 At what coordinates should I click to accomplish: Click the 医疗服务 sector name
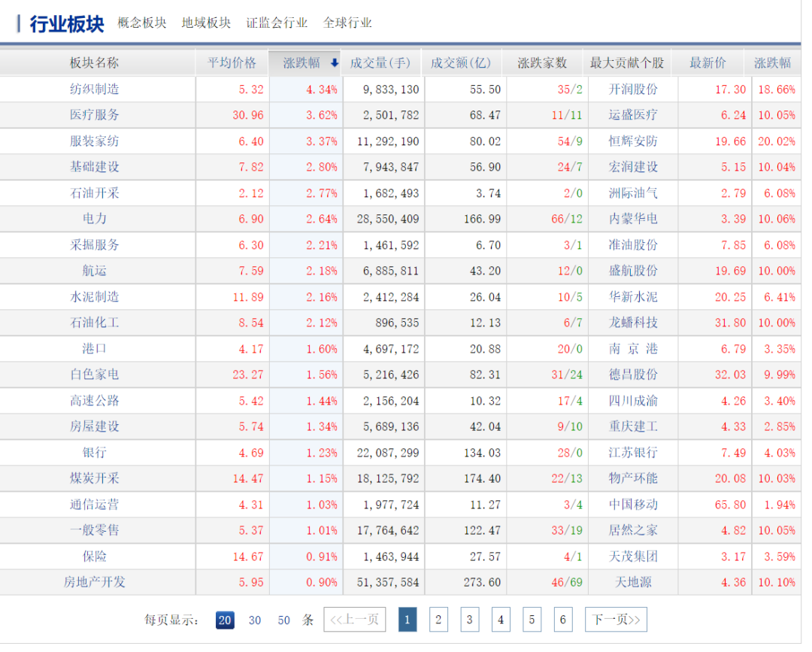tap(95, 115)
